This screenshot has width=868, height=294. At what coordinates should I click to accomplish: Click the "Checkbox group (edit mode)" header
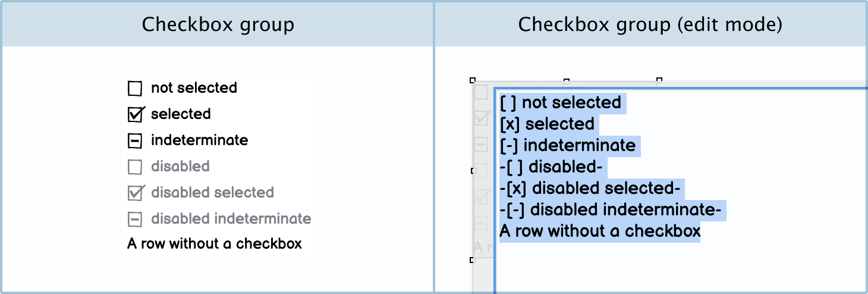click(x=650, y=24)
